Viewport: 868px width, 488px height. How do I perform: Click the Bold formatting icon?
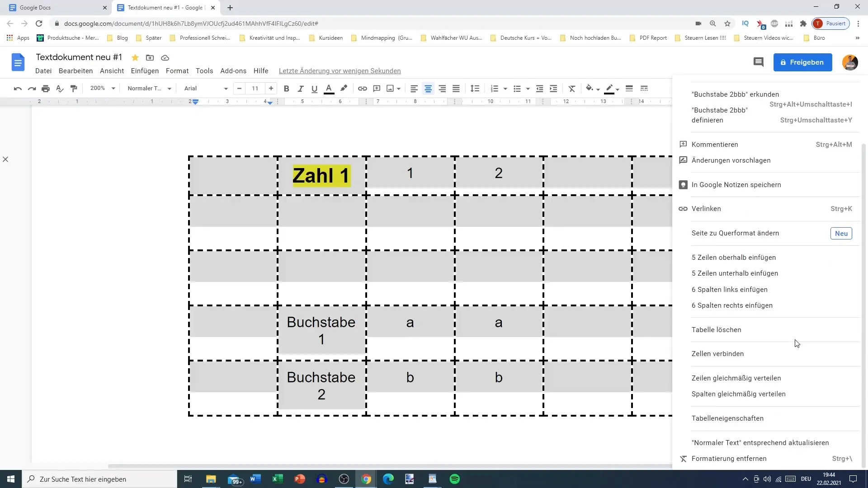click(x=286, y=88)
